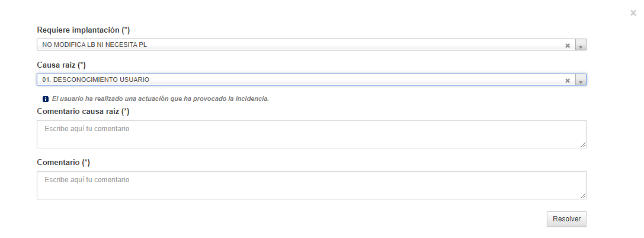Screen dimensions: 644x238
Task: Open the 01. DESCONOCIMIENTO USUARIO combo box
Action: click(311, 80)
